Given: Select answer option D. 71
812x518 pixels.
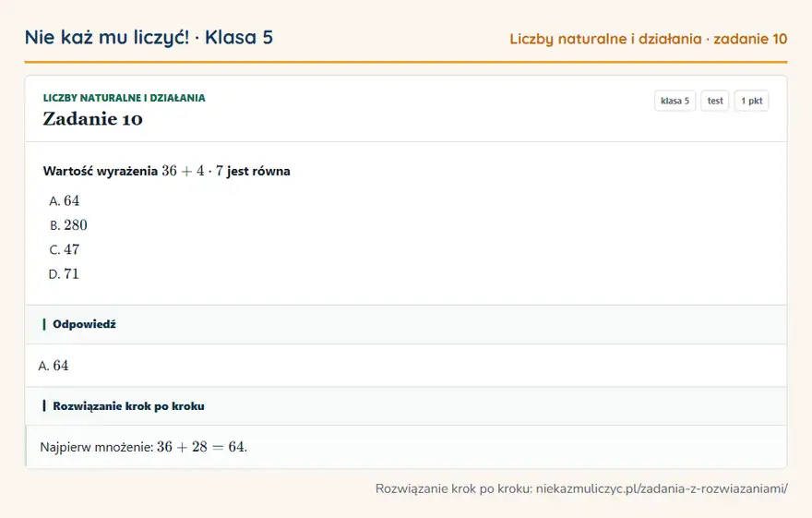Looking at the screenshot, I should coord(64,274).
